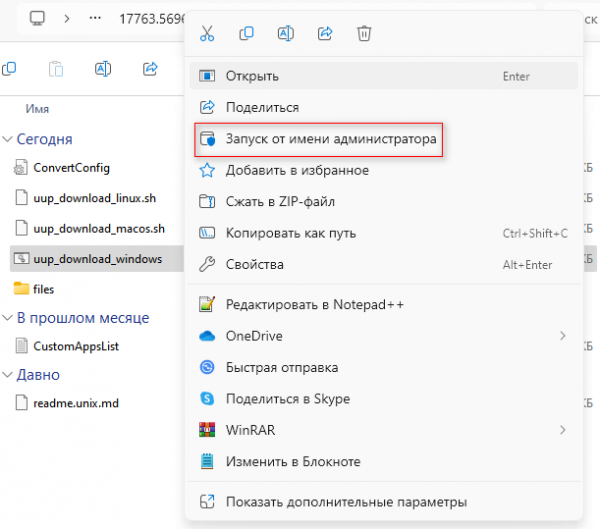The image size is (600, 529).
Task: Click the 17763.569 breadcrumb folder in address bar
Action: tap(152, 19)
